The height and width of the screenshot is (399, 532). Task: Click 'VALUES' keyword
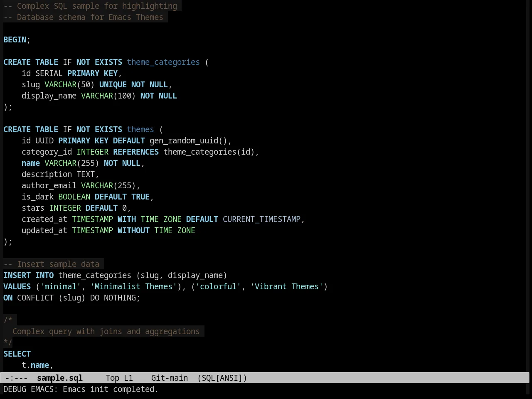pos(17,287)
